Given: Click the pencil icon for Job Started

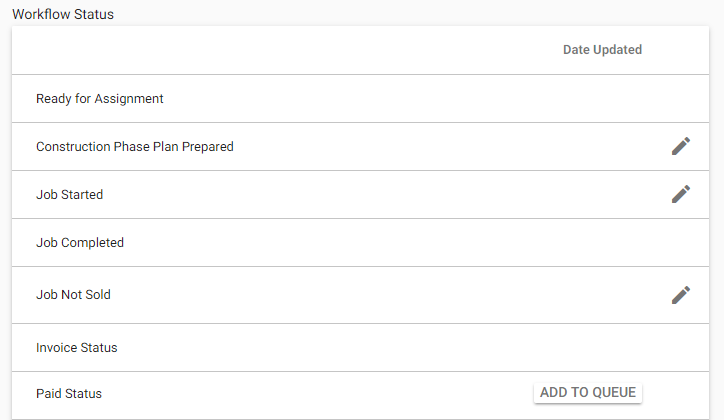Looking at the screenshot, I should click(x=681, y=194).
